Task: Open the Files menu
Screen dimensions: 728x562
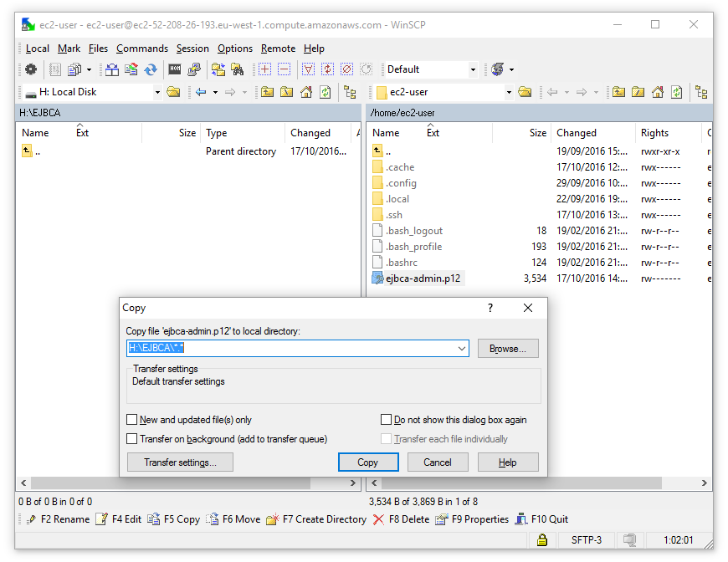Action: [98, 49]
